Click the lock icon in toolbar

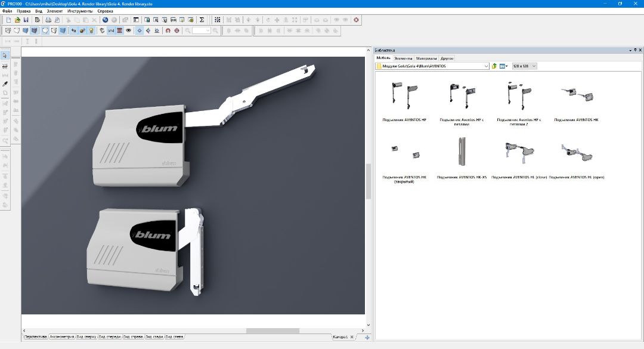92,30
